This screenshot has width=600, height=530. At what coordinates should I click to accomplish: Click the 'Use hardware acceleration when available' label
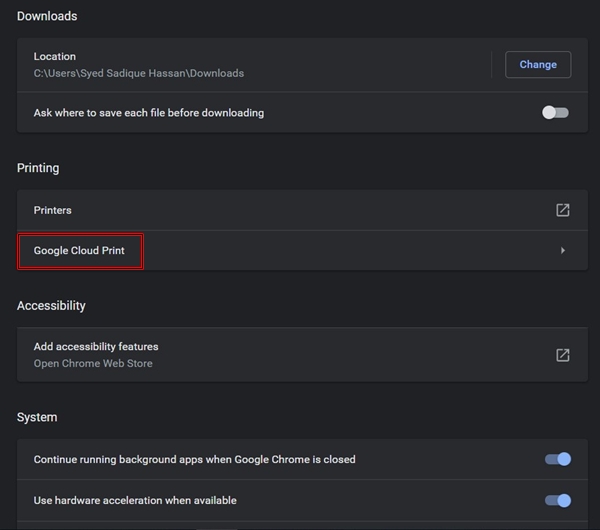pos(135,500)
